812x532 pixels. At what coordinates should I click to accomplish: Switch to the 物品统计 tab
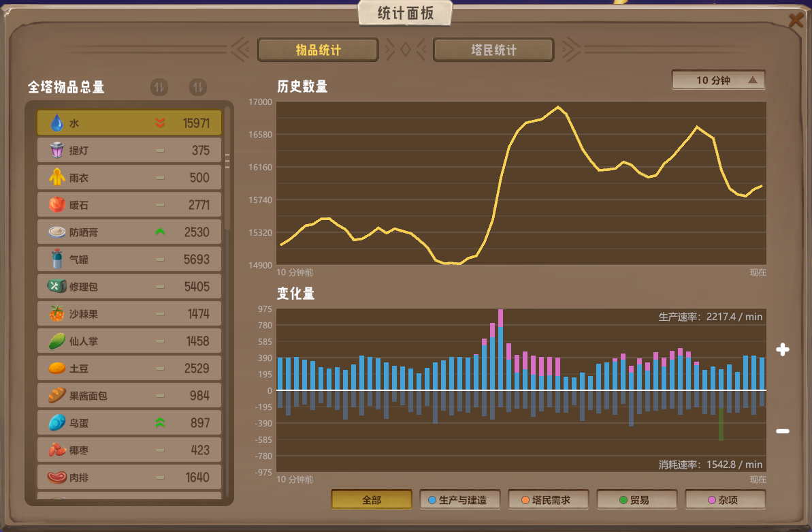[x=318, y=50]
